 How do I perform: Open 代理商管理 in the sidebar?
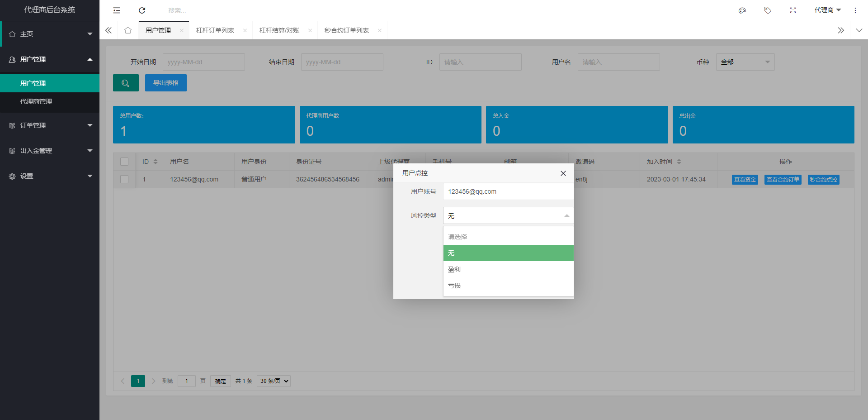click(36, 101)
